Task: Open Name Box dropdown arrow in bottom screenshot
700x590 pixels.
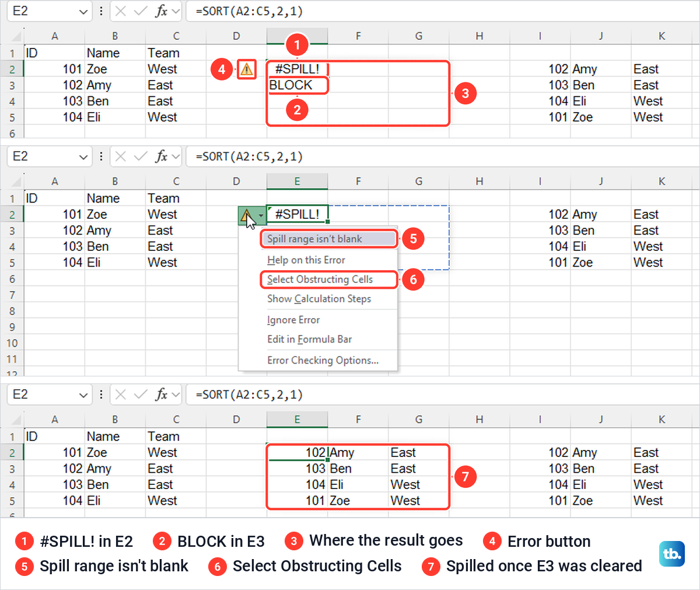Action: [x=83, y=395]
